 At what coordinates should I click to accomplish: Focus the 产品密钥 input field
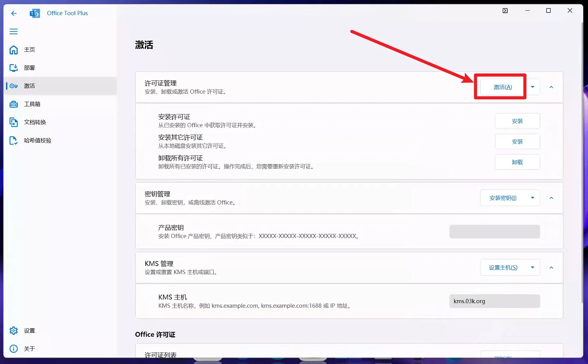pos(495,231)
